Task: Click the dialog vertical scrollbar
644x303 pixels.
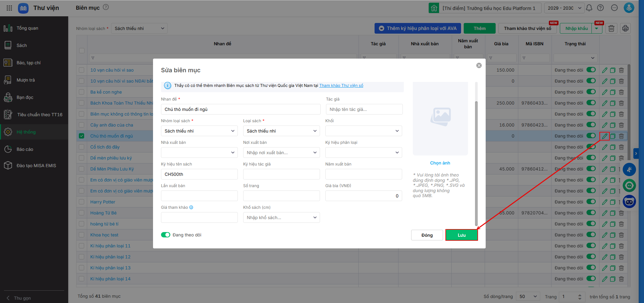Action: click(x=476, y=163)
